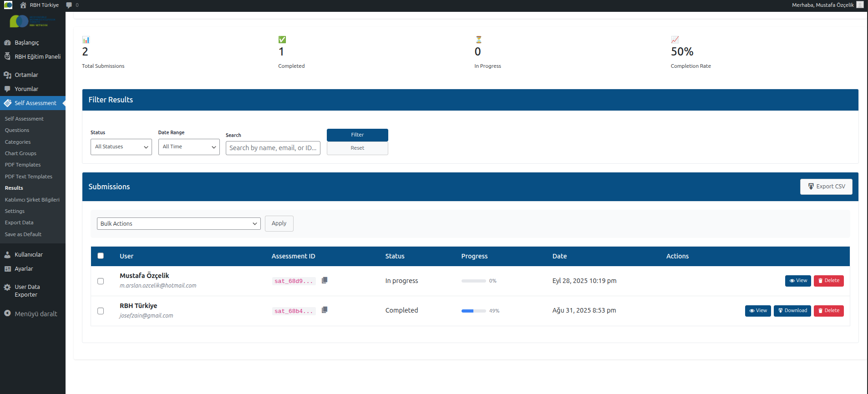Screen dimensions: 868x394
Task: Click the Total Submissions chart icon
Action: pos(86,40)
